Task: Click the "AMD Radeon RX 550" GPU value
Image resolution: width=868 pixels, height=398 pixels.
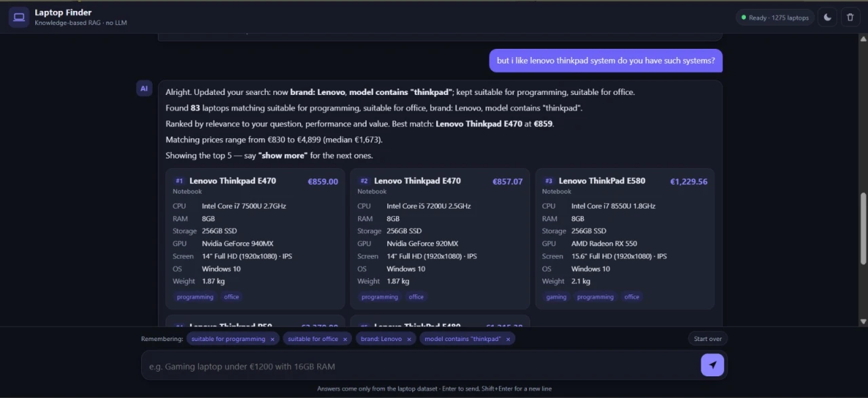Action: coord(604,244)
